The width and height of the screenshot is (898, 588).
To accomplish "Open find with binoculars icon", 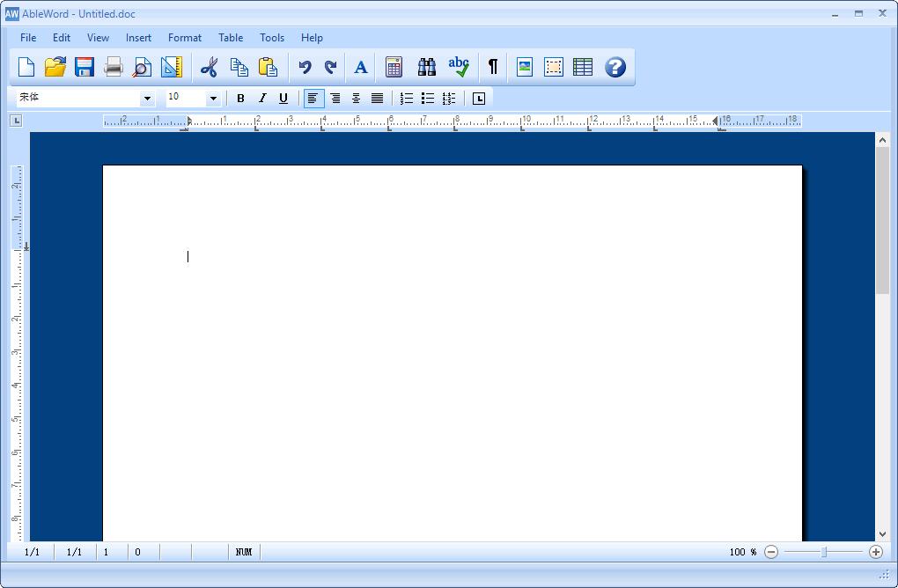I will tap(427, 67).
